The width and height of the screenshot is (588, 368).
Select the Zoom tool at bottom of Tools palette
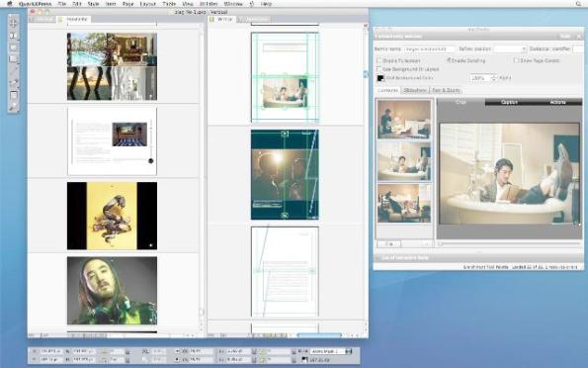pos(14,108)
